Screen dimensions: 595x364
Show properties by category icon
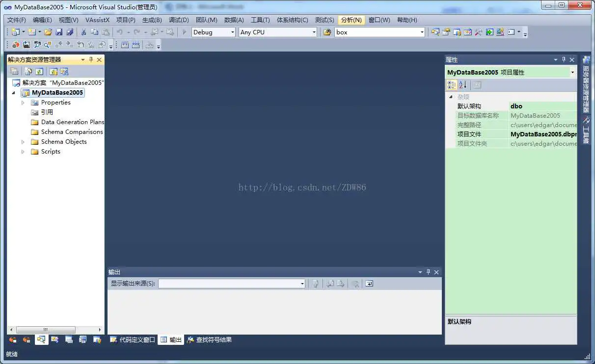pos(452,85)
